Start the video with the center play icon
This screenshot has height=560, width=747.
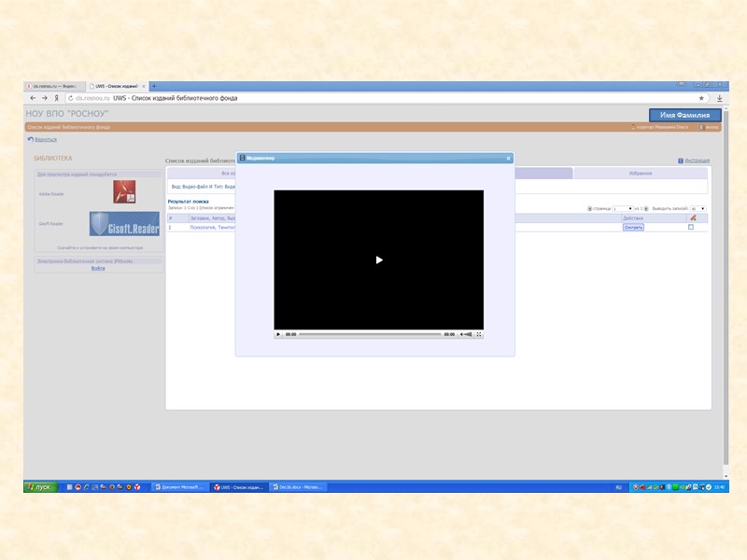[379, 259]
